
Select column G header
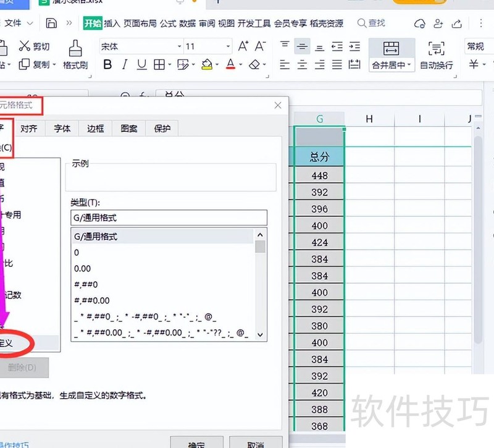point(319,119)
